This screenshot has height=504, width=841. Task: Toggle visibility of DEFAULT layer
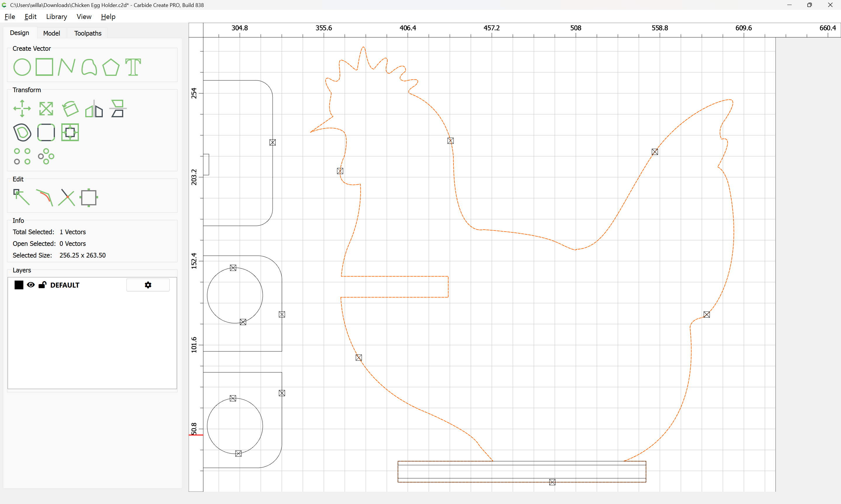coord(31,285)
